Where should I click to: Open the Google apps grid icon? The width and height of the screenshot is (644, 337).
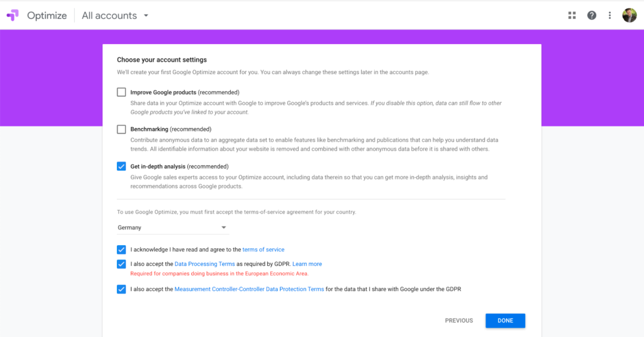click(x=572, y=15)
